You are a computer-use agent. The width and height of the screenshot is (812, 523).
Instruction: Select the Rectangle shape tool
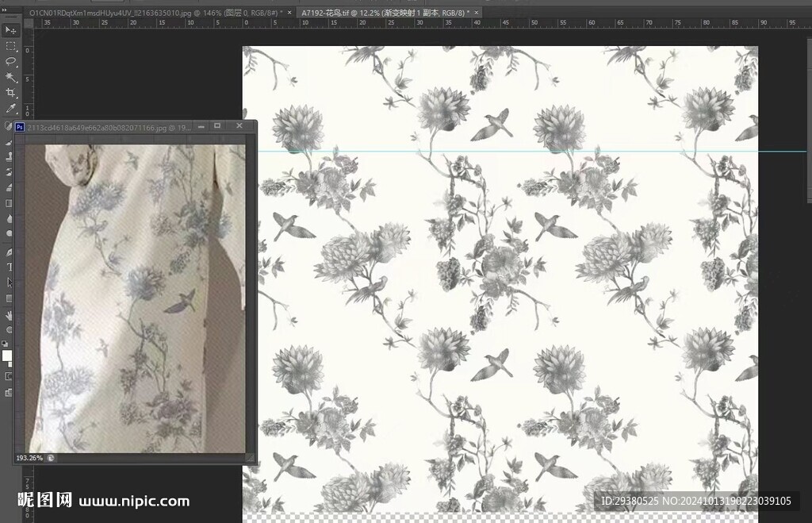pos(8,298)
